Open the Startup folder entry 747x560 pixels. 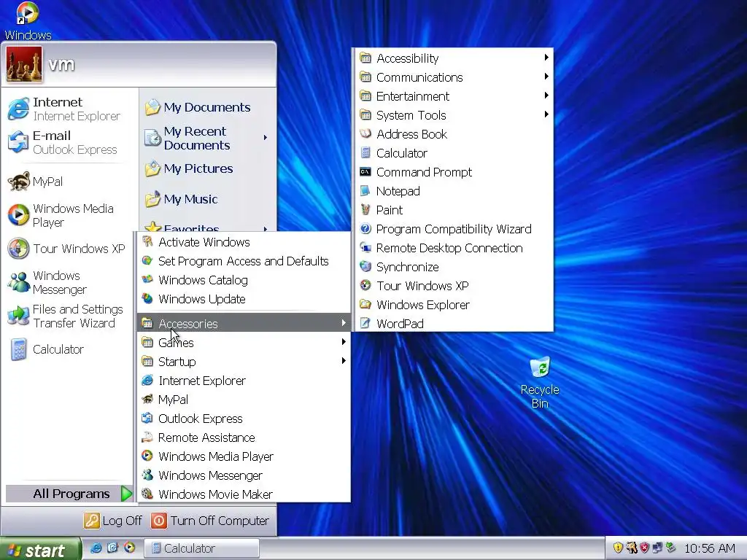point(244,362)
